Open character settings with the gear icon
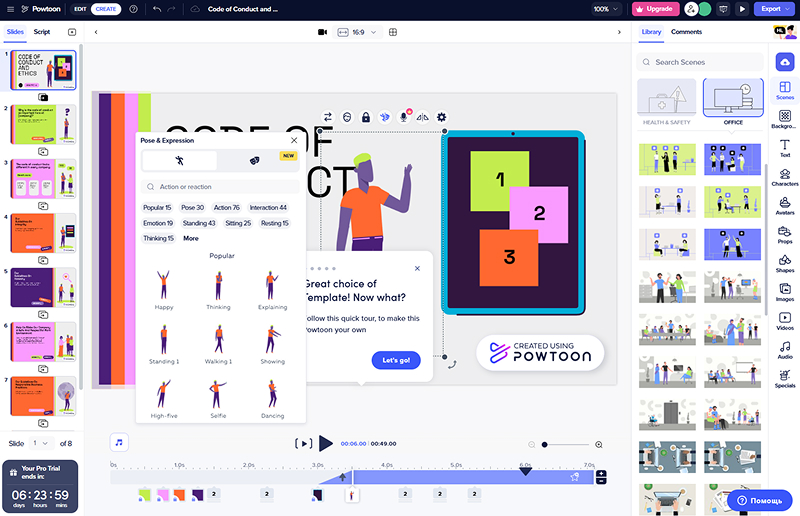This screenshot has width=800, height=516. 441,117
